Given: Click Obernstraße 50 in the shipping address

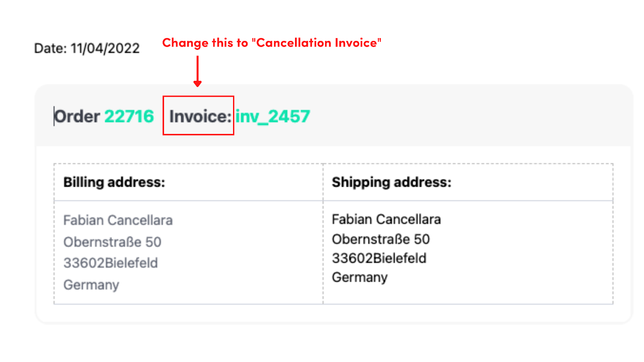Looking at the screenshot, I should click(381, 239).
